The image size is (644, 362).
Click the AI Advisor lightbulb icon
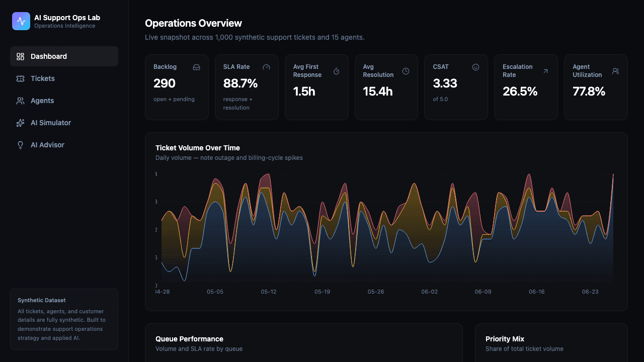[21, 145]
